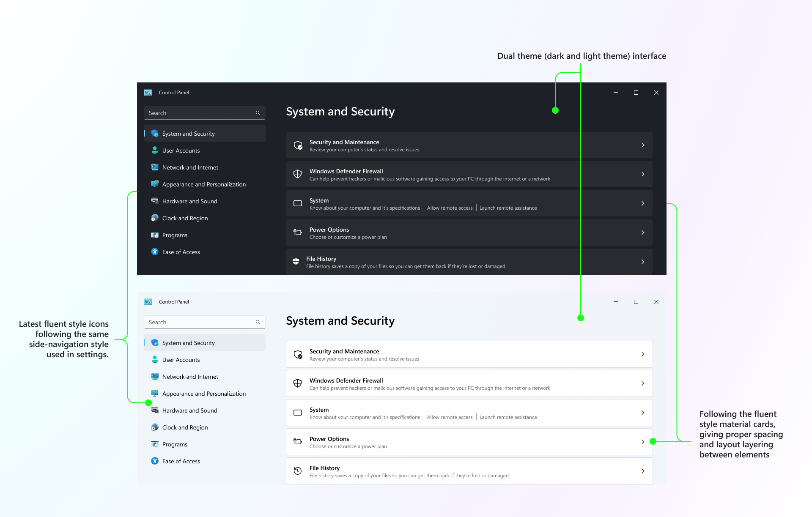Select User Accounts in the dark sidebar
The image size is (812, 517).
click(x=181, y=150)
